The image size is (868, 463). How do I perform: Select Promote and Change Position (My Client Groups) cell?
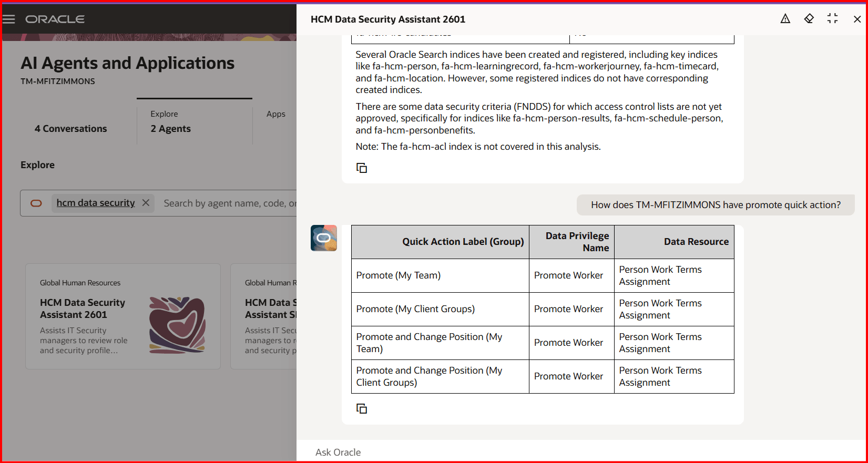click(440, 376)
